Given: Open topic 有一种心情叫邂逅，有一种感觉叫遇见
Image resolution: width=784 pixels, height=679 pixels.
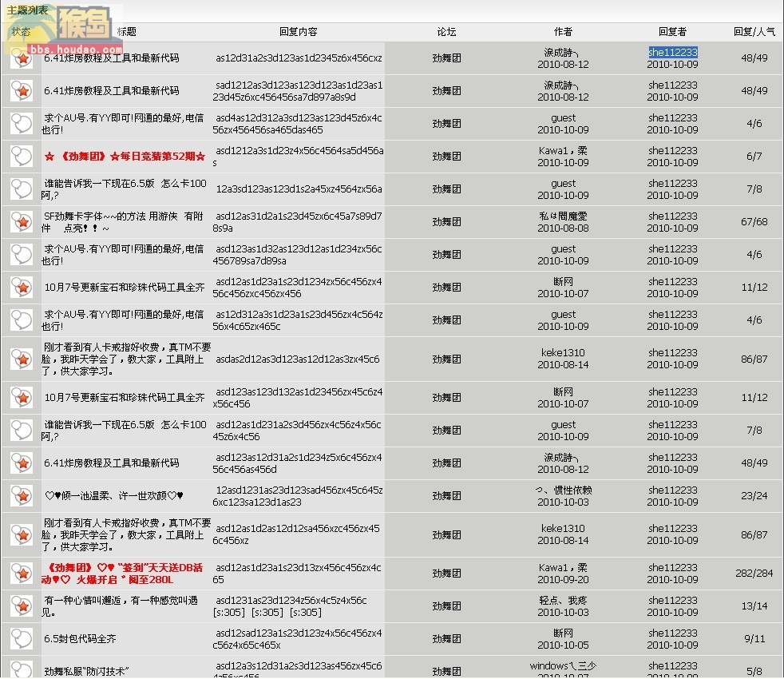Looking at the screenshot, I should pyautogui.click(x=121, y=606).
